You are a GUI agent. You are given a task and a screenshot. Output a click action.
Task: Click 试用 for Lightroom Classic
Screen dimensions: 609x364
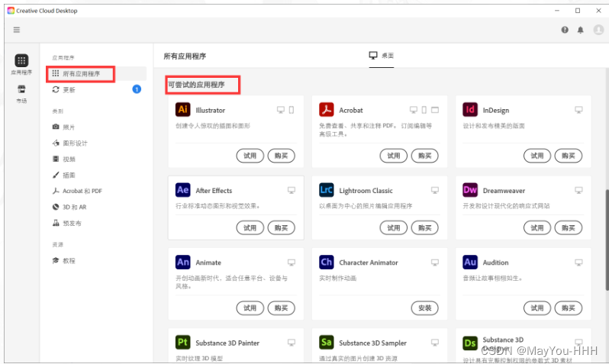pyautogui.click(x=394, y=227)
